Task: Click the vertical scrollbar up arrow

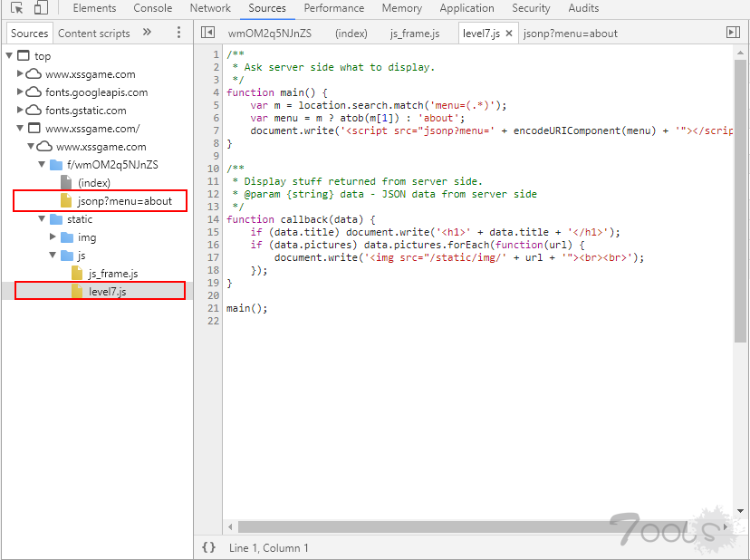Action: pyautogui.click(x=740, y=53)
